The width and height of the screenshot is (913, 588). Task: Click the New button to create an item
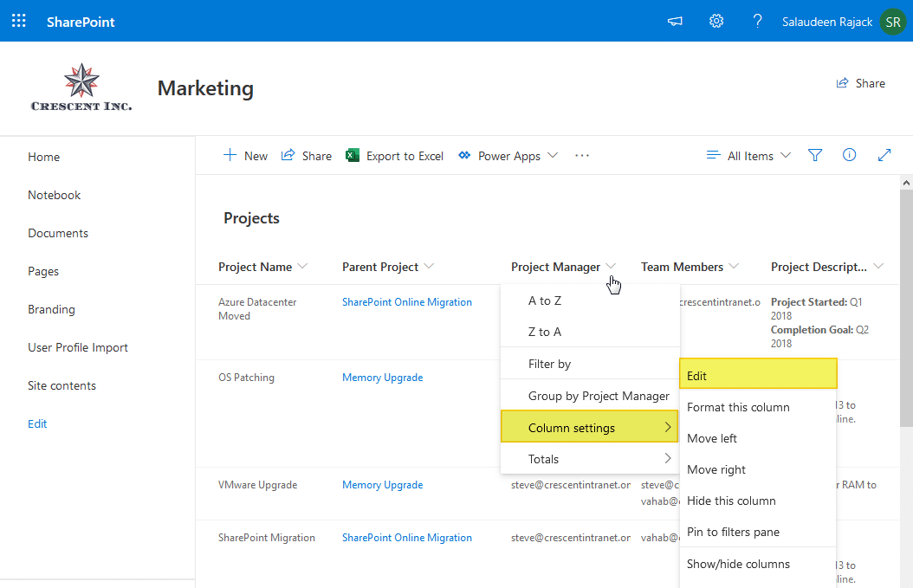(x=245, y=155)
